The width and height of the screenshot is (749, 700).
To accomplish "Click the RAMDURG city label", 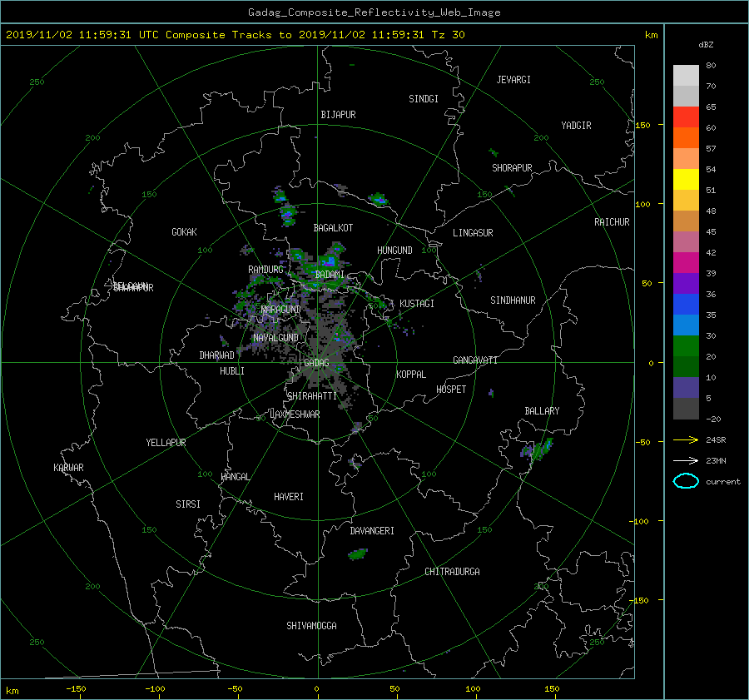I will [265, 270].
